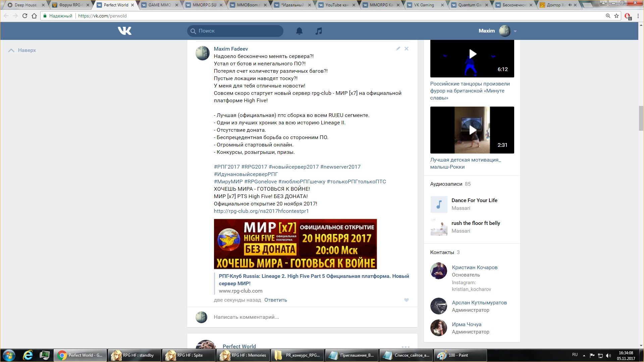The width and height of the screenshot is (644, 362).
Task: Play the 2:31 kid motivation video
Action: click(x=472, y=130)
